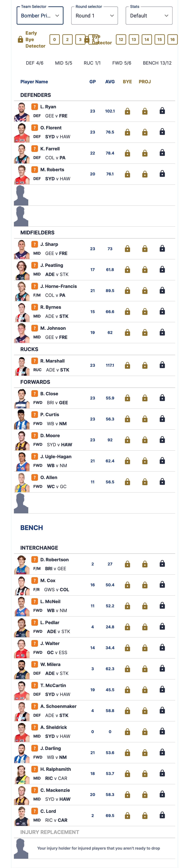Expand the Round selector dropdown
Screen dimensions: 181x868
click(x=95, y=15)
